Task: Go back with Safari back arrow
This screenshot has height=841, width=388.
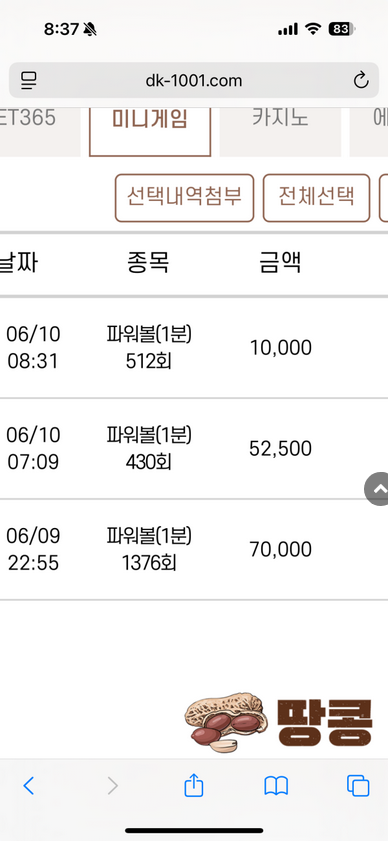Action: 28,786
